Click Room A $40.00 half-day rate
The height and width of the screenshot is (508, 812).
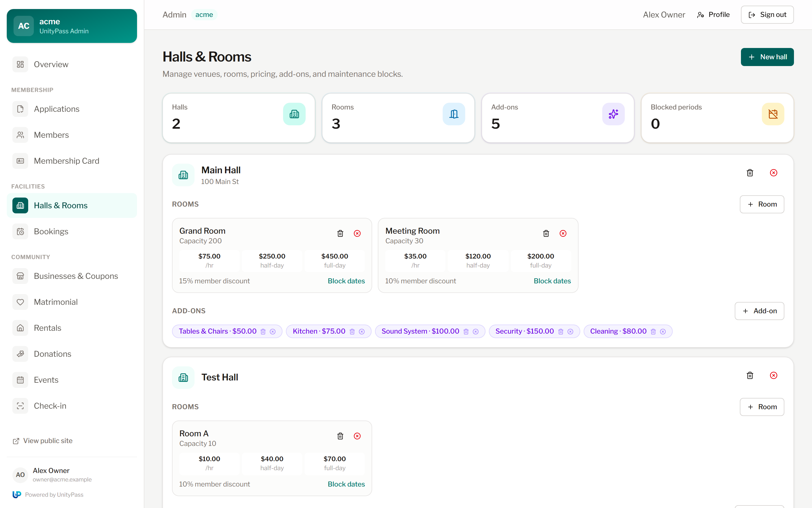272,463
